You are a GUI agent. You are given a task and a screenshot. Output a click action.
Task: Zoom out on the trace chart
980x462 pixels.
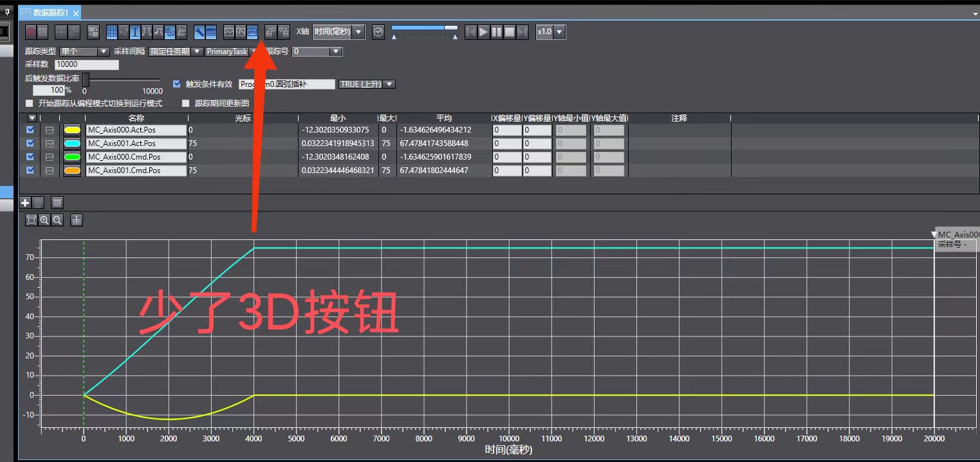57,220
